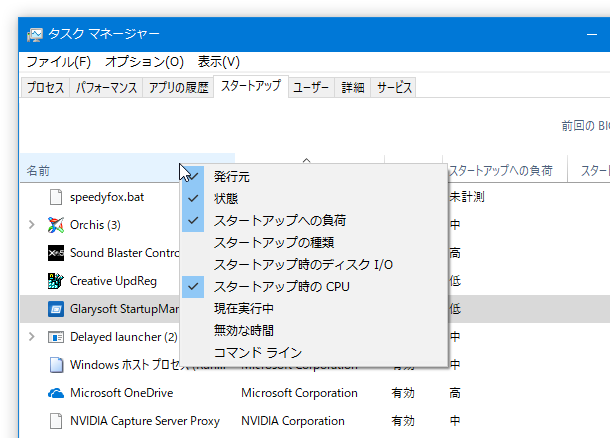
Task: Switch to the プロセス tab
Action: pos(46,87)
